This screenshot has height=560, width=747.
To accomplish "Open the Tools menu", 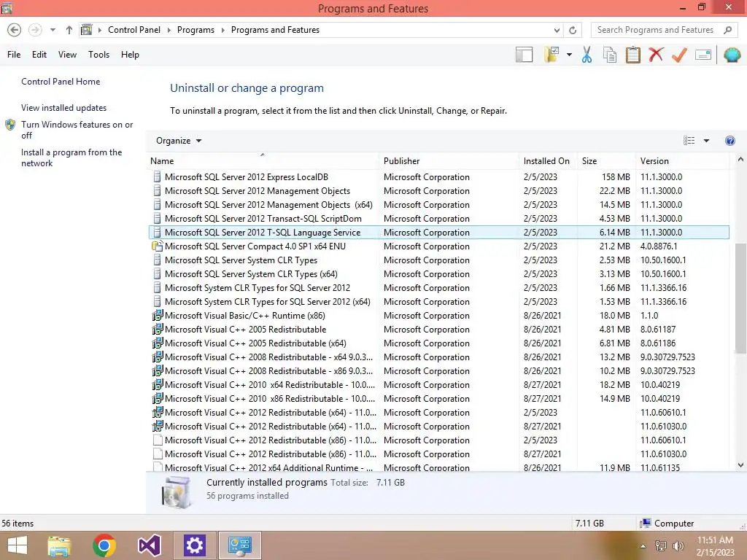I will (x=98, y=55).
